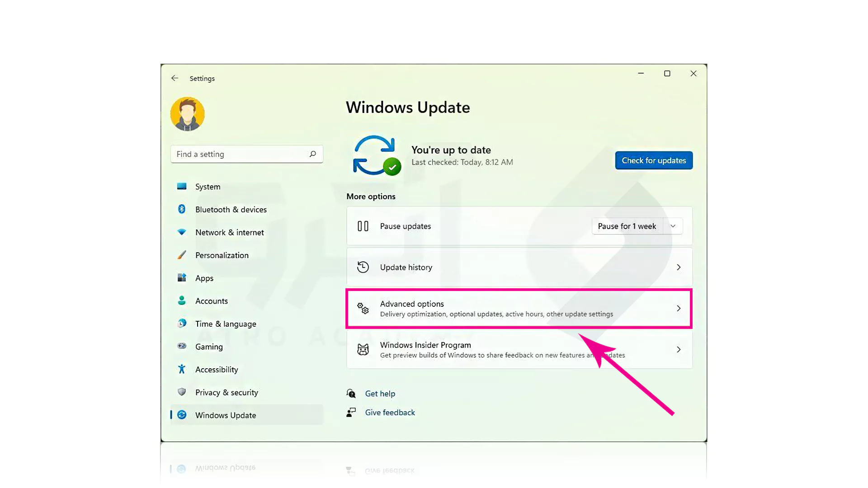The image size is (868, 488).
Task: Click the Accessibility figure icon
Action: [182, 369]
